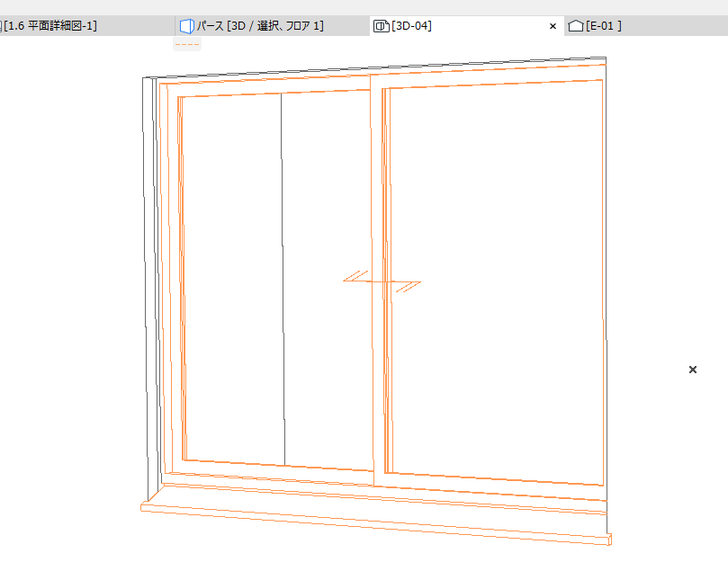Click the elevation house icon on E-01 tab

point(576,26)
